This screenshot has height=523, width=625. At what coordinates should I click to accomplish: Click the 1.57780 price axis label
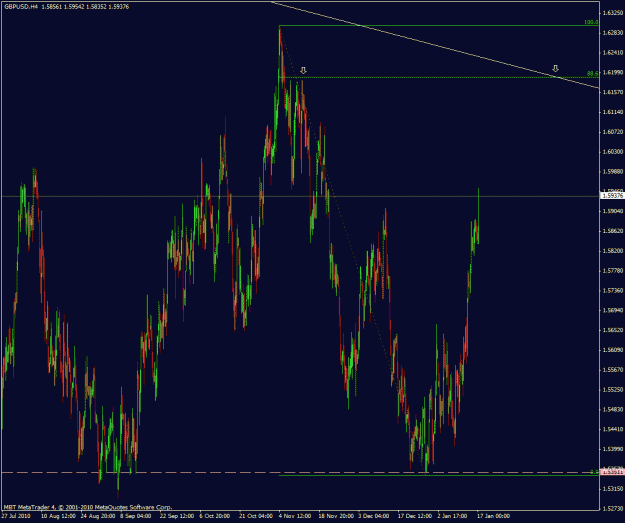point(613,271)
